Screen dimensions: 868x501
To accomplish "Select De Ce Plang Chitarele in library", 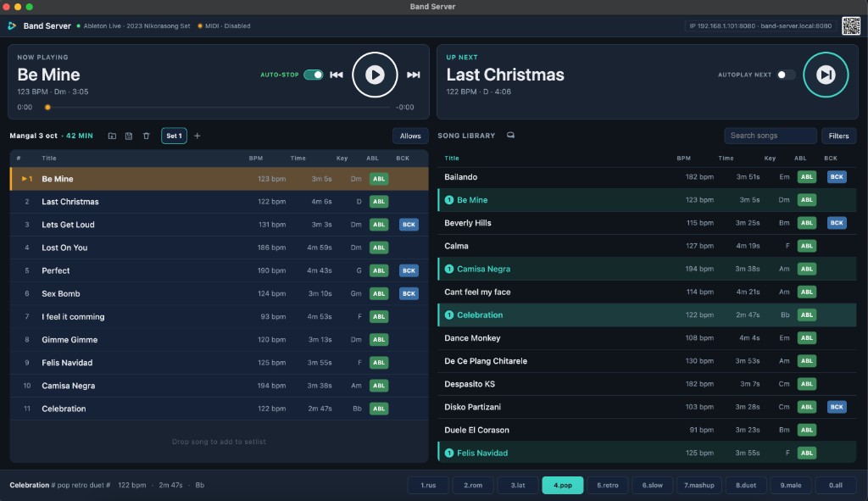I will 647,361.
